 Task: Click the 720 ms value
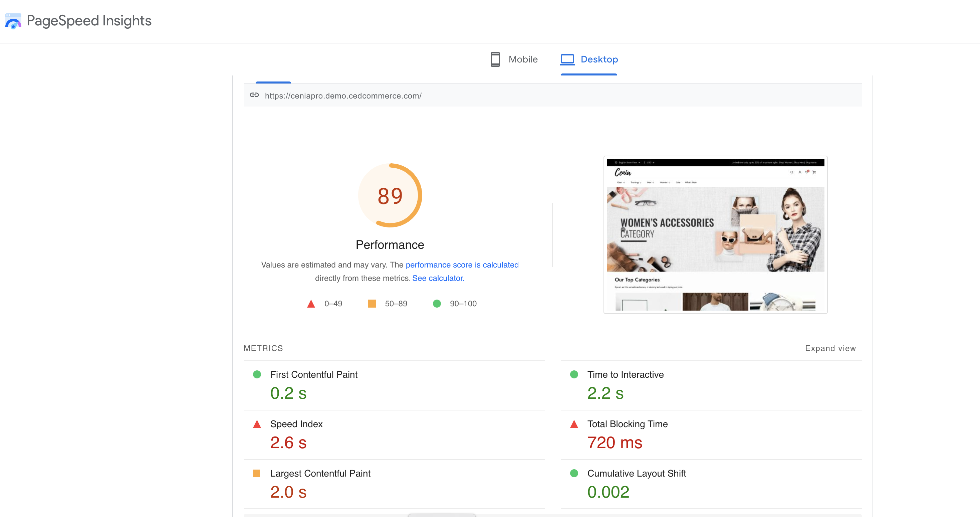[615, 443]
